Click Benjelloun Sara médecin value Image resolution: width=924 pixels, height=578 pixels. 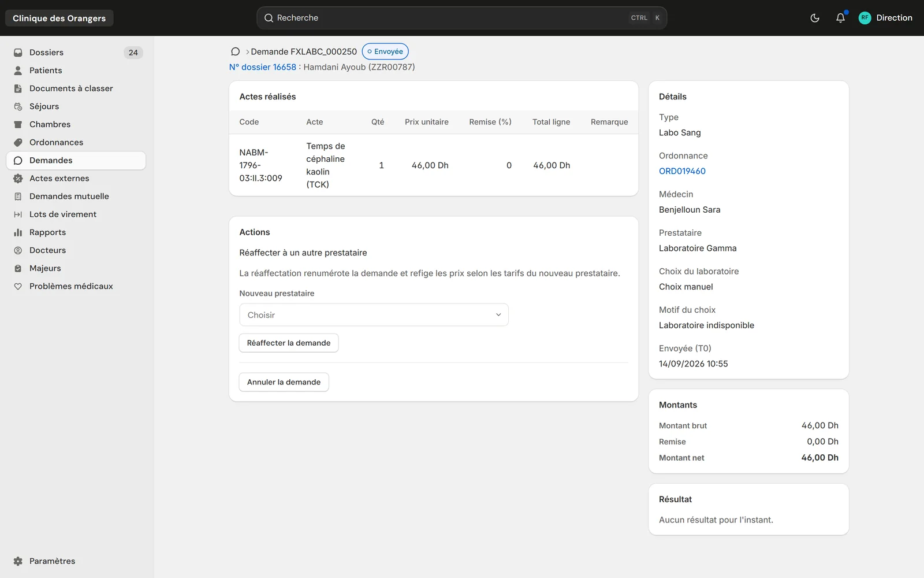pos(690,210)
